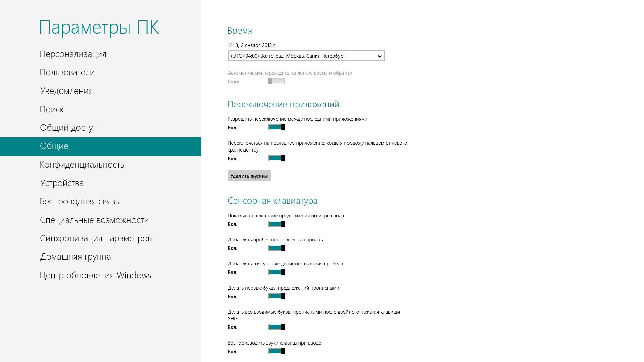644x362 pixels.
Task: Turn off text suggestions while typing
Action: click(277, 224)
